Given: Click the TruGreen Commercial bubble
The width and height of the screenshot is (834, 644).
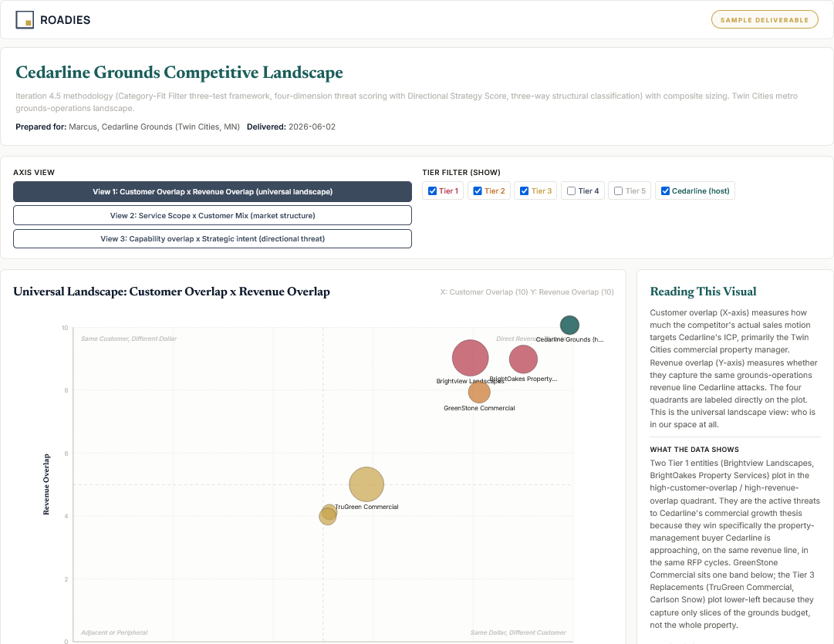Looking at the screenshot, I should click(366, 484).
